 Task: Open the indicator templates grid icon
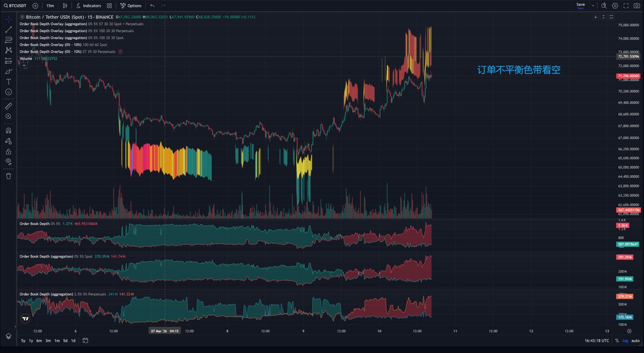coord(109,5)
